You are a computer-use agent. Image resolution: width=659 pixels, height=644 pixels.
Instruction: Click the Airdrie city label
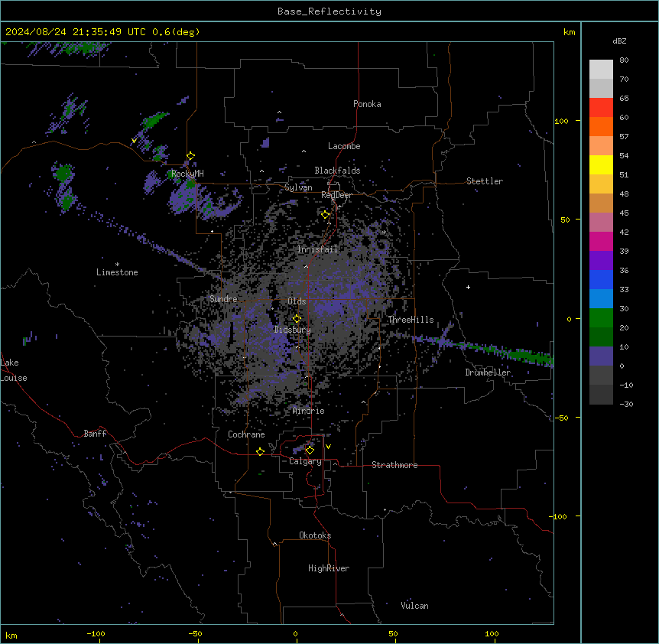pos(309,411)
